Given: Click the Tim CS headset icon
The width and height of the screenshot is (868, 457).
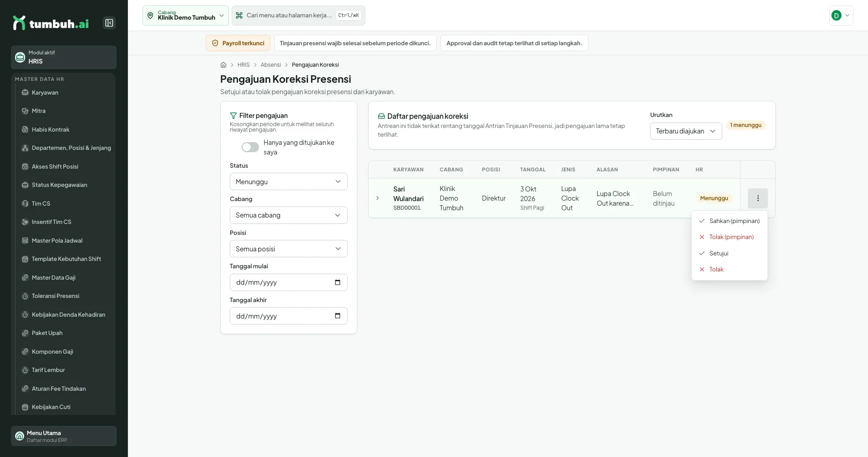Looking at the screenshot, I should click(x=25, y=203).
